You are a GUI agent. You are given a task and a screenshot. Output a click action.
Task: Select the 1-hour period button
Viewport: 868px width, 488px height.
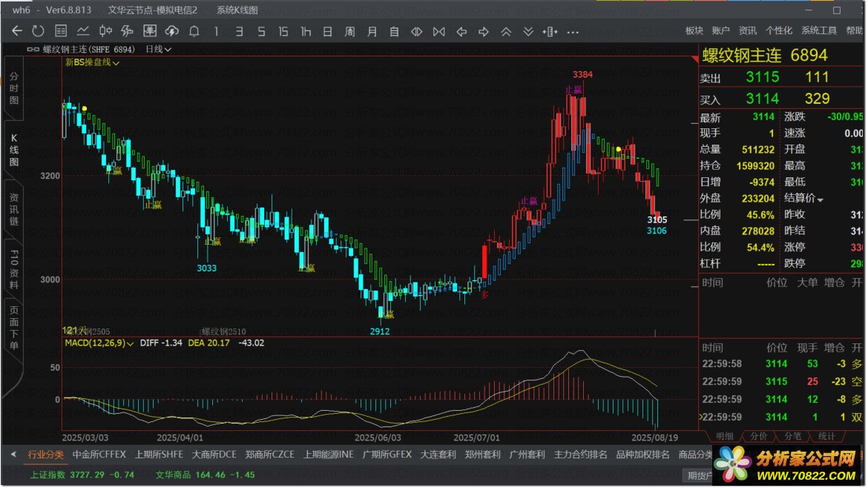pos(306,32)
